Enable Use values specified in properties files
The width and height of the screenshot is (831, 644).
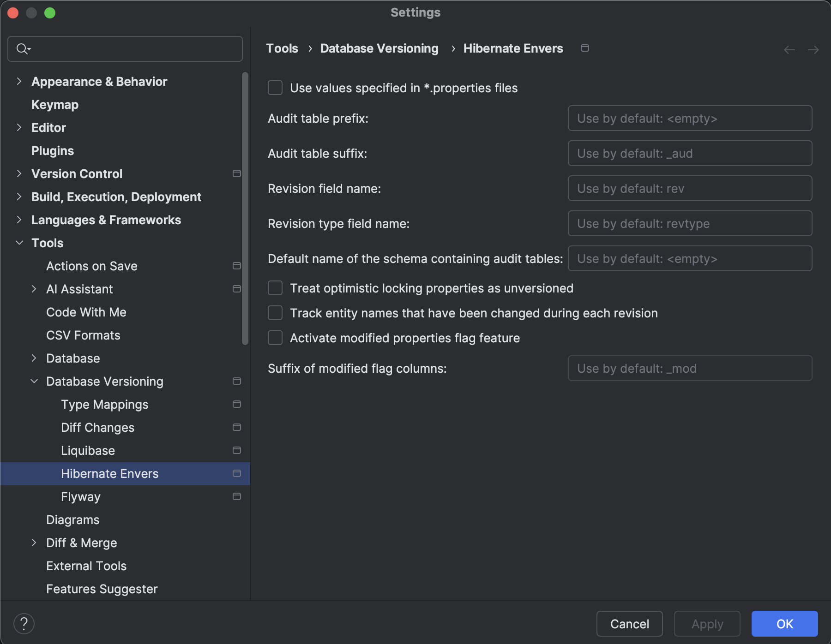point(275,88)
